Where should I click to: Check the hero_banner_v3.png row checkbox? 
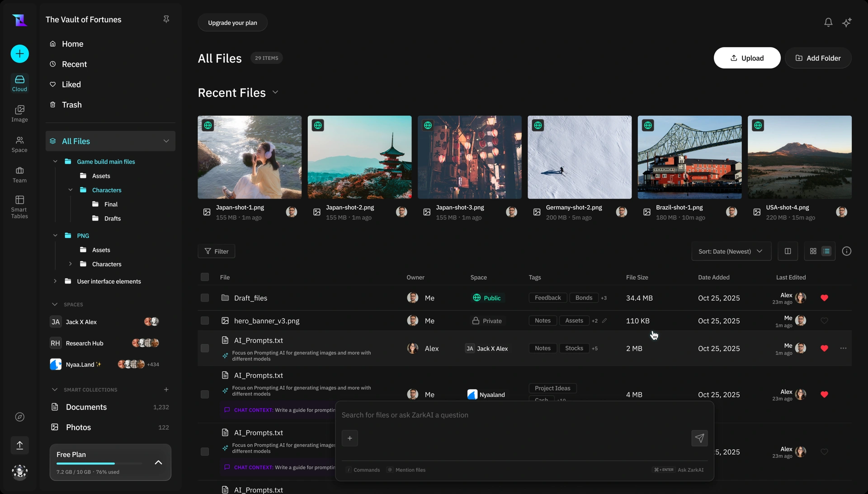pyautogui.click(x=205, y=321)
